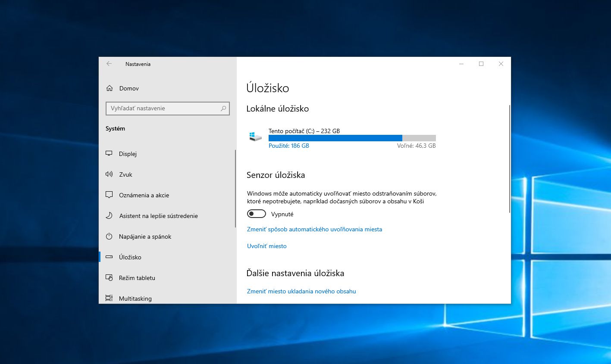
Task: Open Zmeniť spôsob automatického uvoľňovania miesta link
Action: [x=314, y=230]
